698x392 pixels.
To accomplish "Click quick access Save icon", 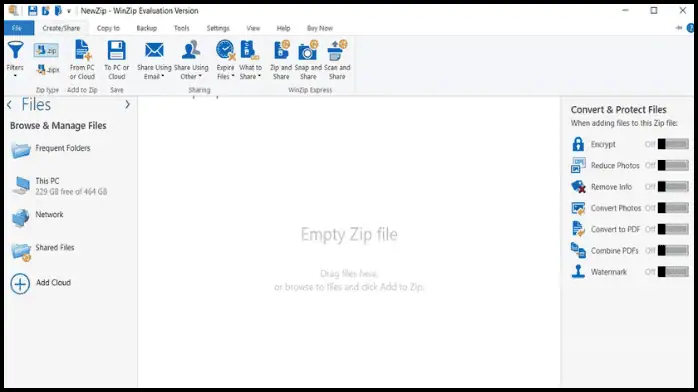I will click(x=32, y=11).
